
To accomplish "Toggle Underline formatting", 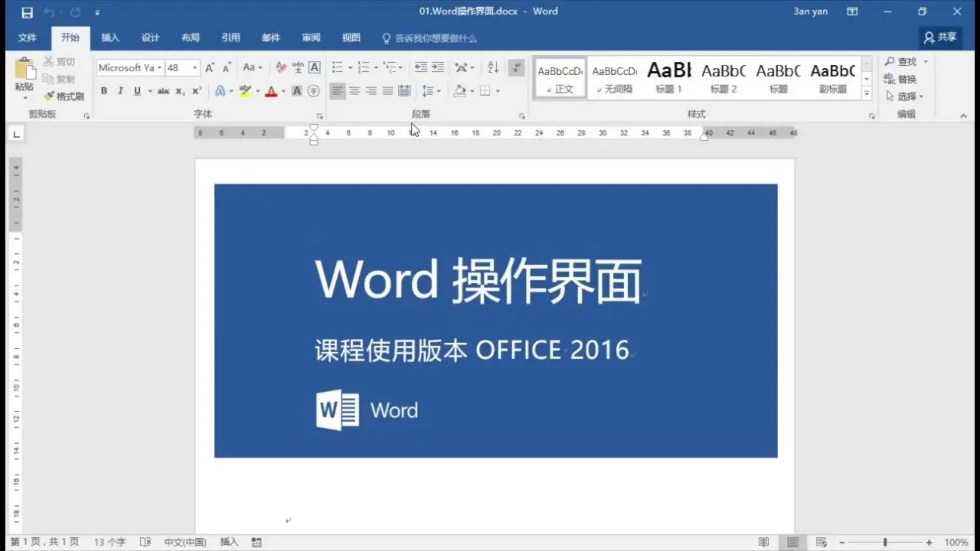I will [137, 91].
